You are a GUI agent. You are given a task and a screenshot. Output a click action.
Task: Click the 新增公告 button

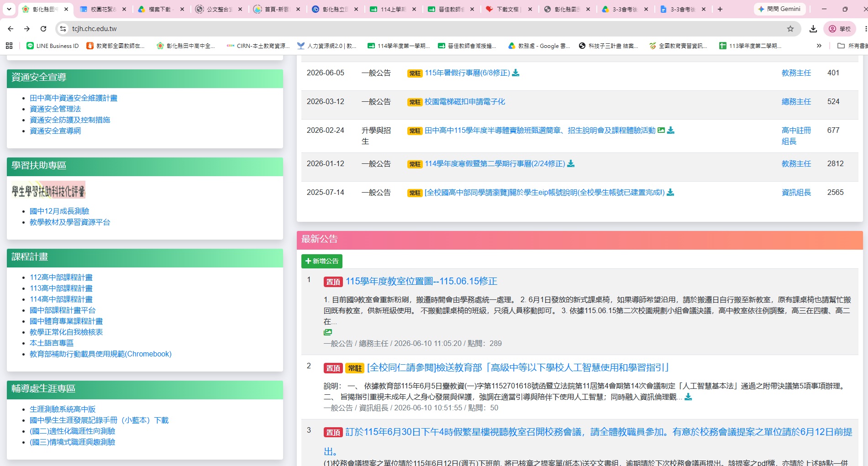coord(322,261)
